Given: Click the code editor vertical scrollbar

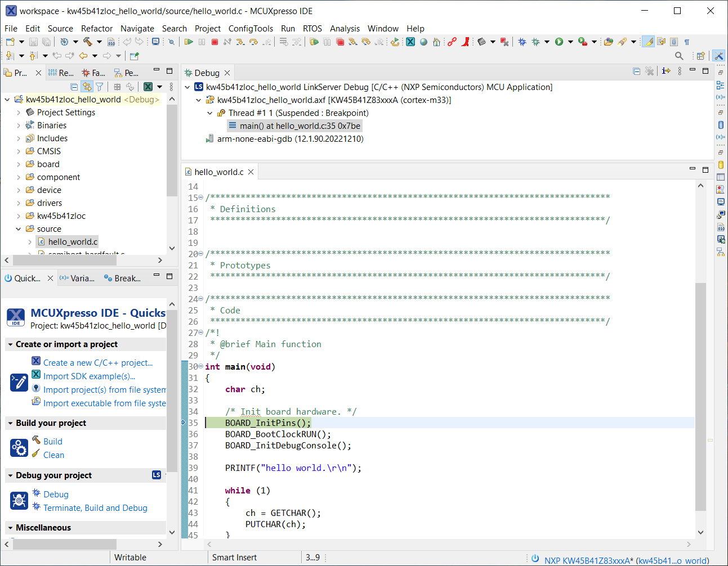Looking at the screenshot, I should pos(700,394).
